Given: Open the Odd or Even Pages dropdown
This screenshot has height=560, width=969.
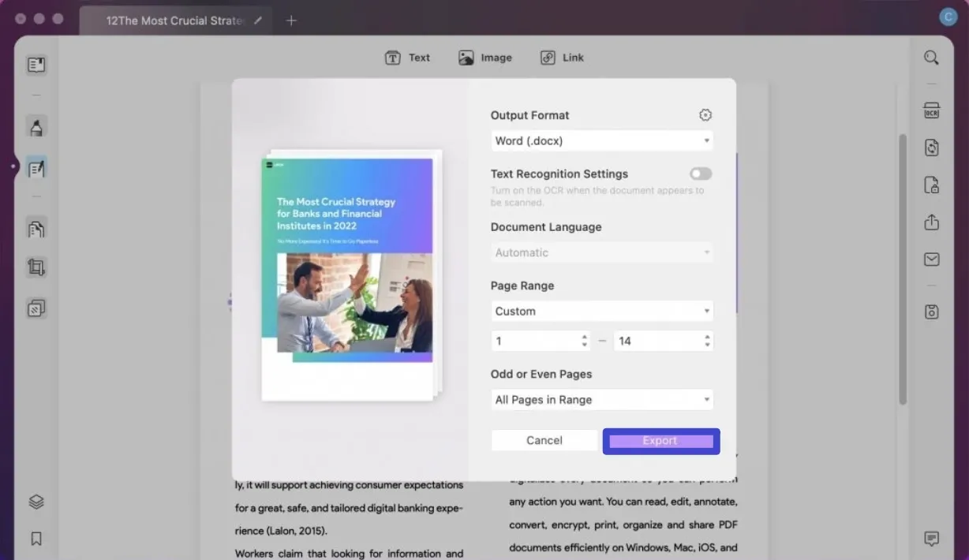Looking at the screenshot, I should 602,400.
